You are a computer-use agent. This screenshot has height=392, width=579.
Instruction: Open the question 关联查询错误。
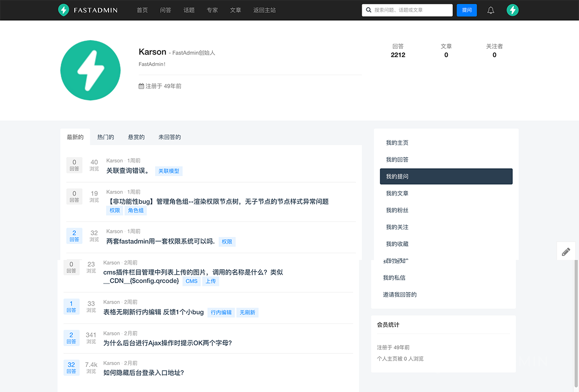pos(128,171)
